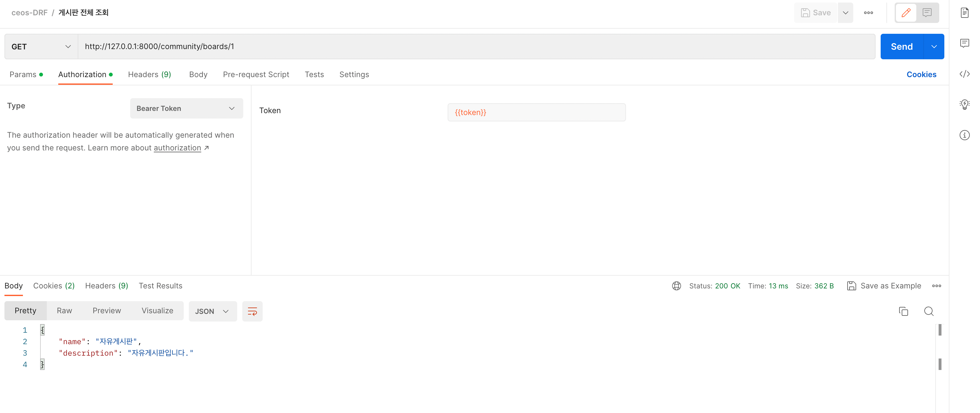Switch to Pre-request Script tab
This screenshot has height=413, width=980.
pyautogui.click(x=256, y=74)
